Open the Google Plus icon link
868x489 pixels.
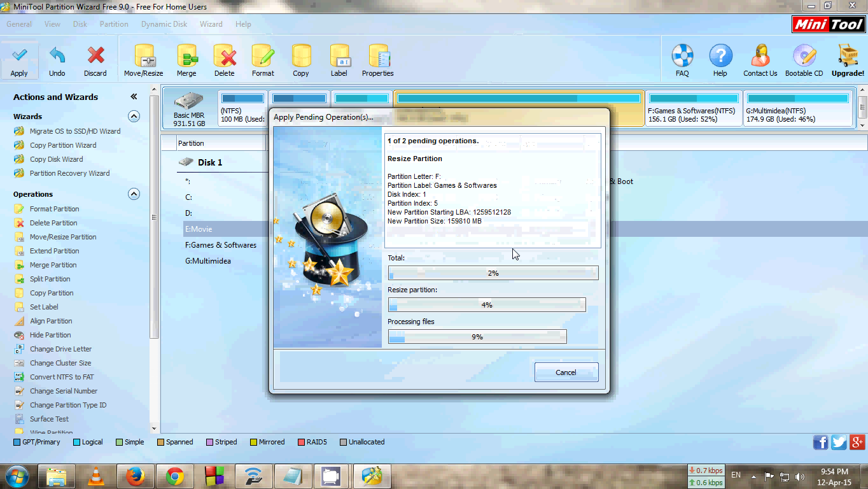(x=858, y=443)
